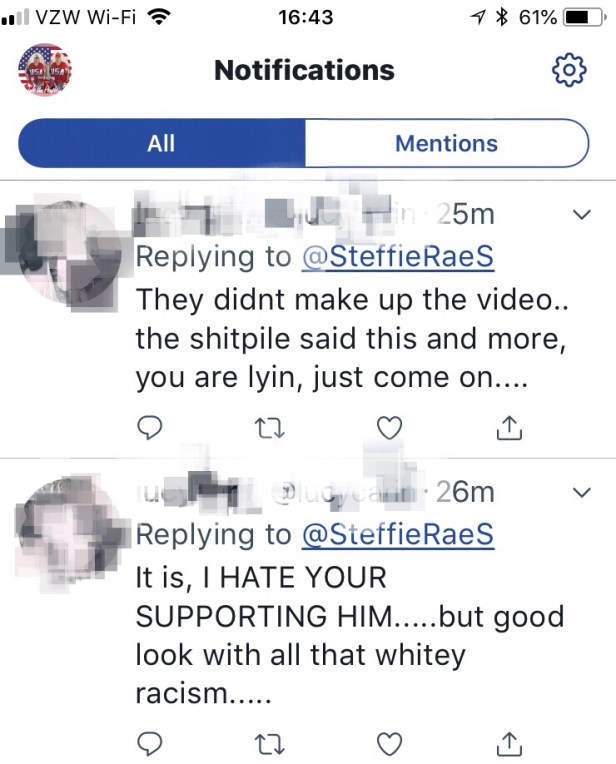Like the 26m tweet
The height and width of the screenshot is (764, 616).
pyautogui.click(x=390, y=744)
